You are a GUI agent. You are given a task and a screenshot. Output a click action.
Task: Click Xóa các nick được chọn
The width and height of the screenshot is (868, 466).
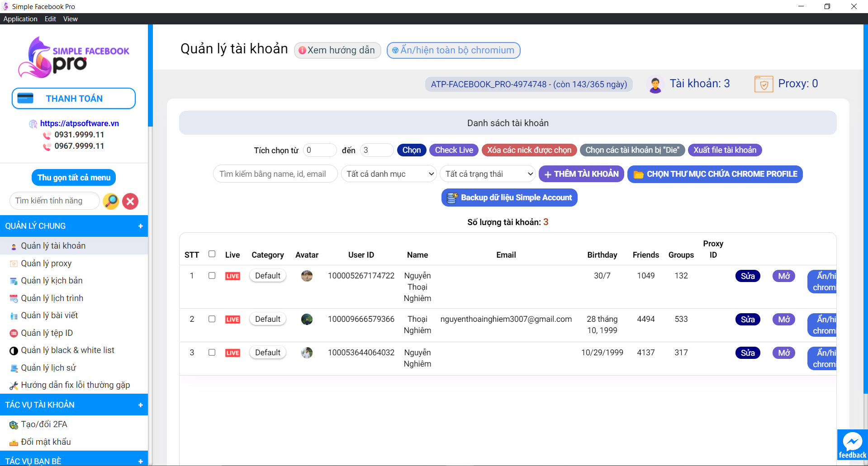(x=529, y=150)
